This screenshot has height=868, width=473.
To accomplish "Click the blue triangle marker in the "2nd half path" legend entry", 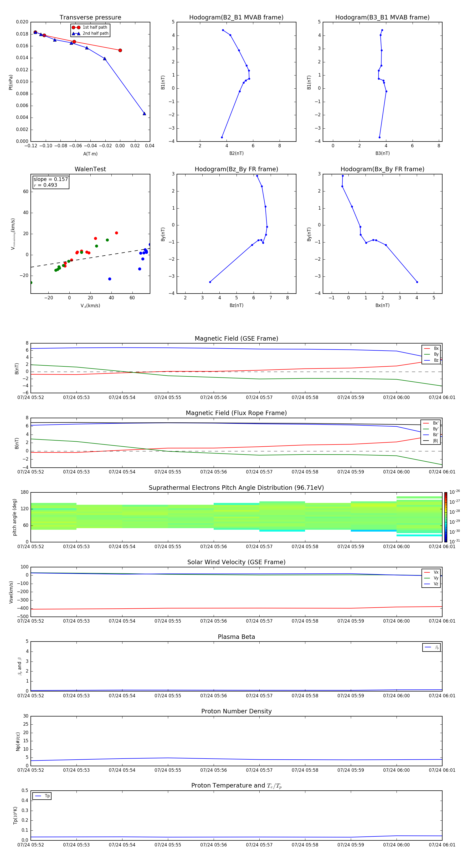I will pyautogui.click(x=76, y=33).
